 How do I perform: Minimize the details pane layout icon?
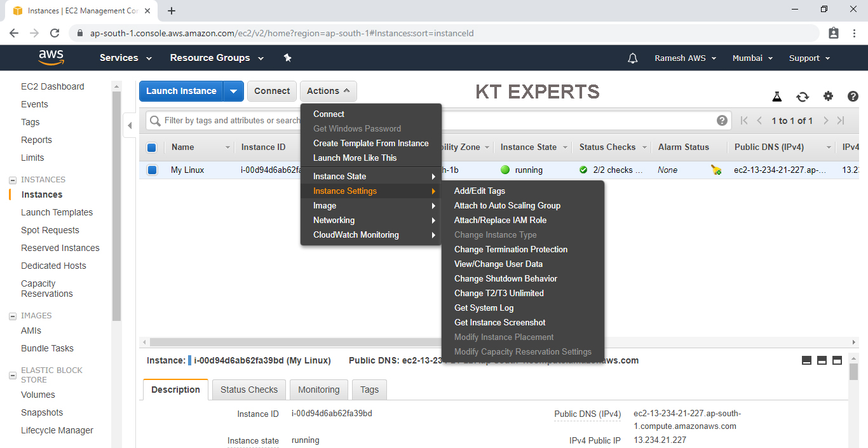(806, 360)
